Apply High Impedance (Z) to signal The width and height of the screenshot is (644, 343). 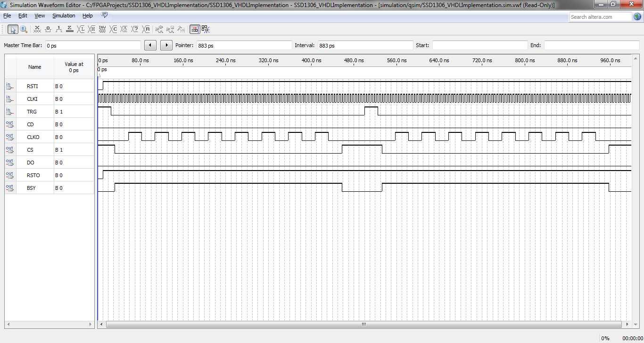point(70,29)
